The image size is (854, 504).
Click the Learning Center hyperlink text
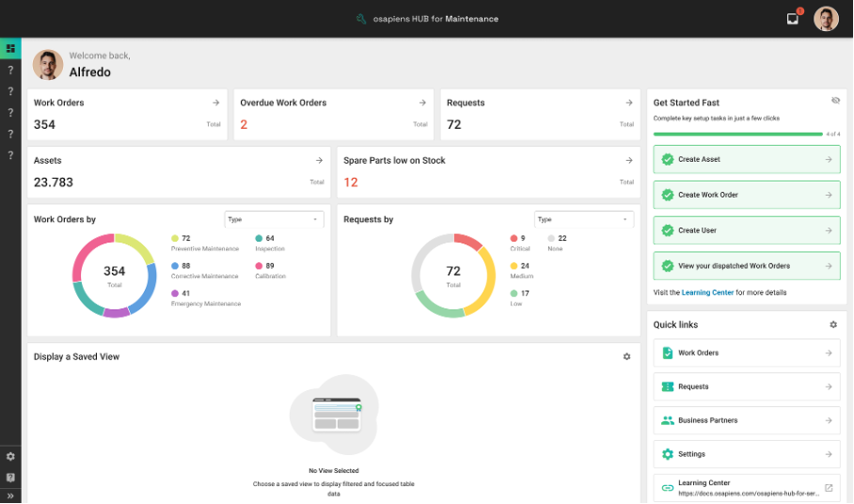(x=707, y=292)
